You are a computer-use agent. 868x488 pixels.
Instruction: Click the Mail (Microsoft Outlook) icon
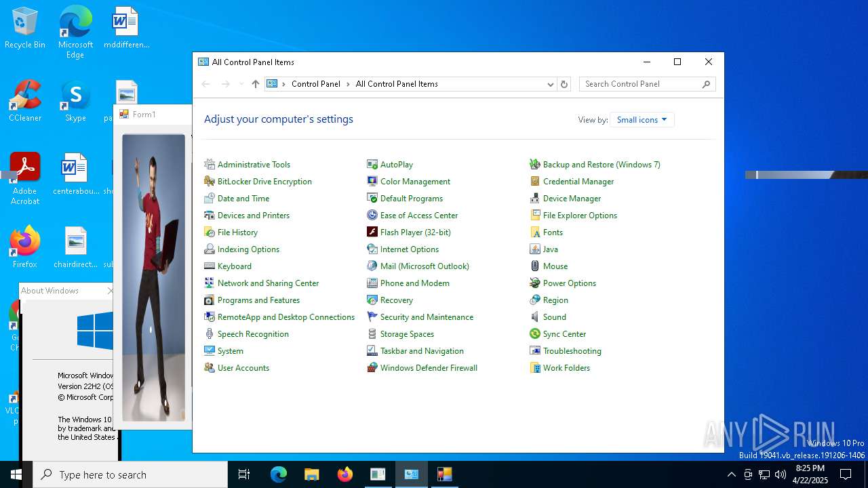(372, 266)
